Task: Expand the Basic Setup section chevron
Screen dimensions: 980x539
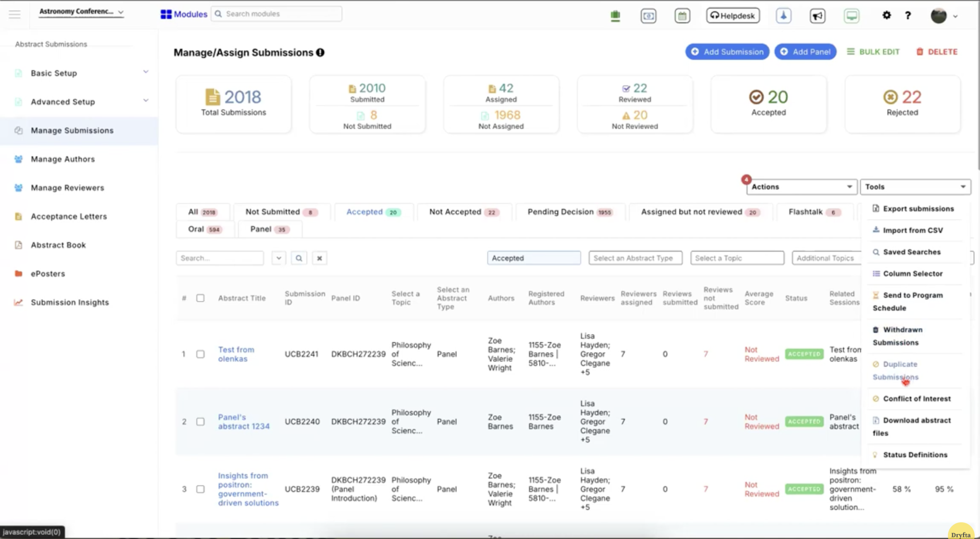Action: click(145, 72)
